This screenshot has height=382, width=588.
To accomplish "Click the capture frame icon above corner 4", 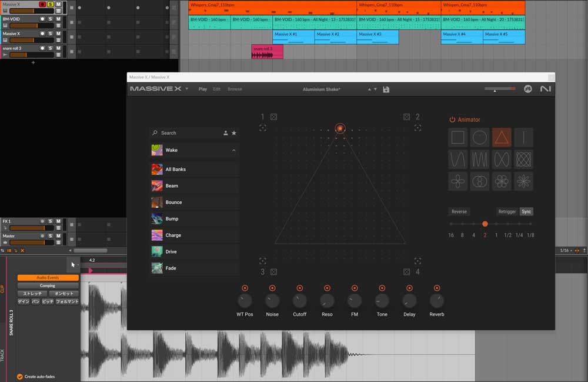I will pyautogui.click(x=417, y=261).
